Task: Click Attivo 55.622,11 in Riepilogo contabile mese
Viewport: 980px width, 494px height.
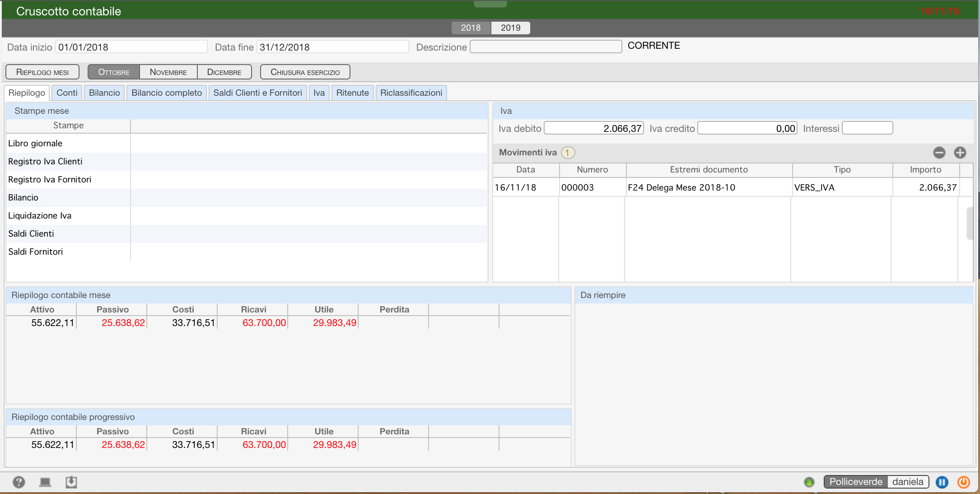Action: 52,323
